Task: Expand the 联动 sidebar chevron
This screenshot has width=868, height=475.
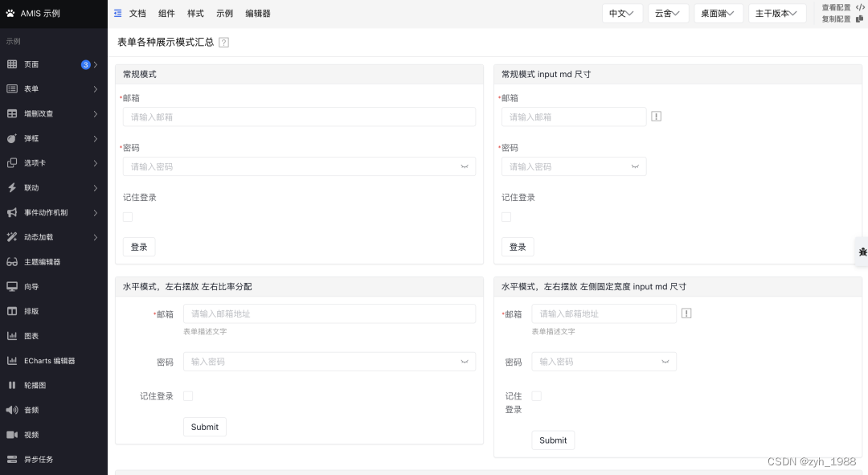Action: click(x=96, y=188)
